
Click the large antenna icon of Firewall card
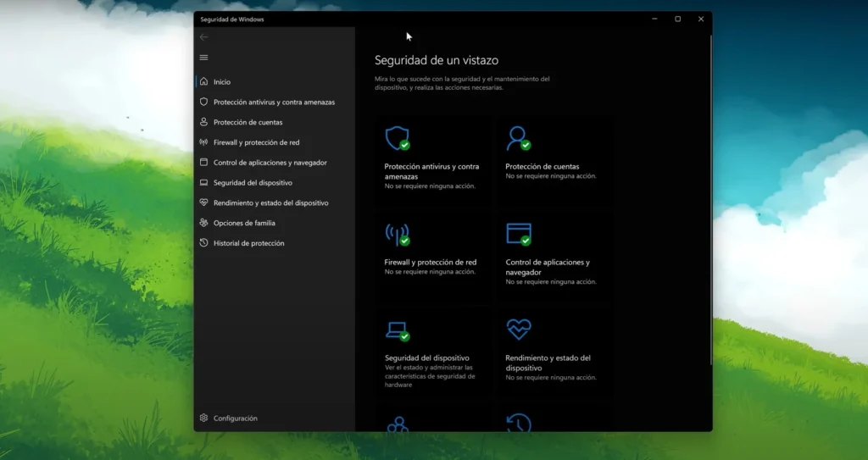click(x=397, y=234)
